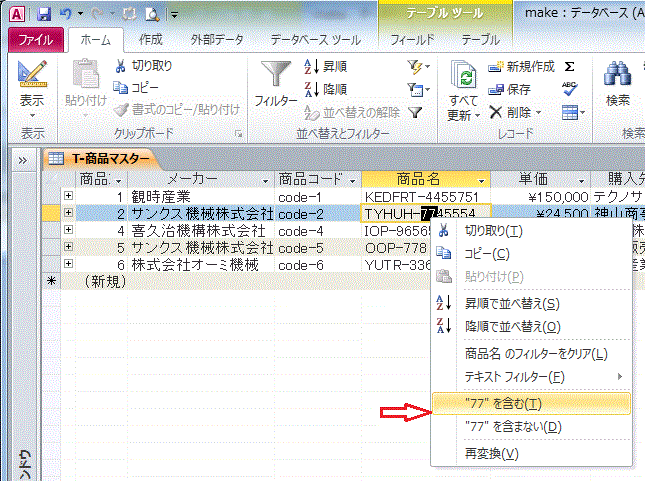Sort descending with 降順 button
This screenshot has width=645, height=481.
[x=326, y=89]
